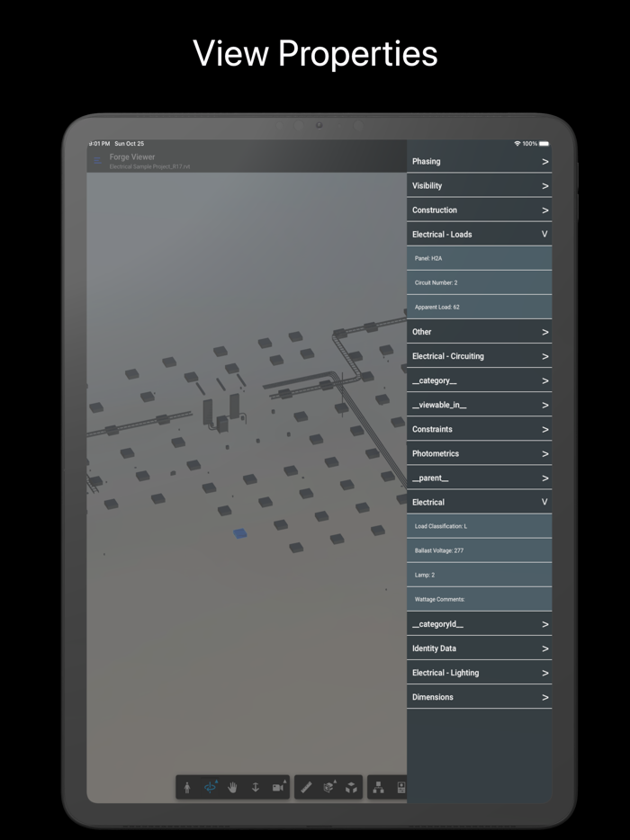Expand the Other section
630x840 pixels.
[480, 332]
